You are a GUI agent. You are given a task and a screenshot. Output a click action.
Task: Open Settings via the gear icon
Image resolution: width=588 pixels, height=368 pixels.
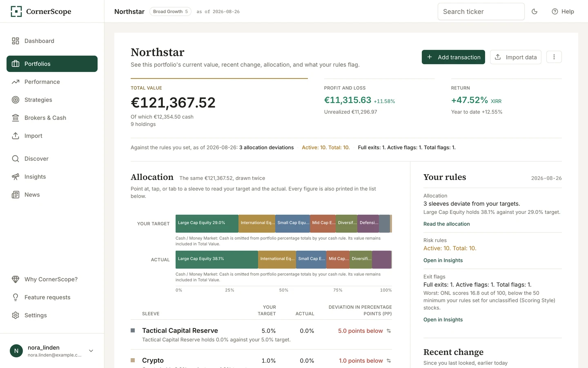pyautogui.click(x=16, y=315)
